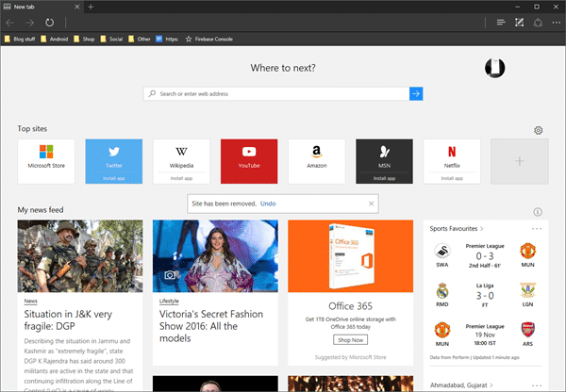Image resolution: width=566 pixels, height=392 pixels.
Task: Click the profile avatar picture
Action: point(494,68)
